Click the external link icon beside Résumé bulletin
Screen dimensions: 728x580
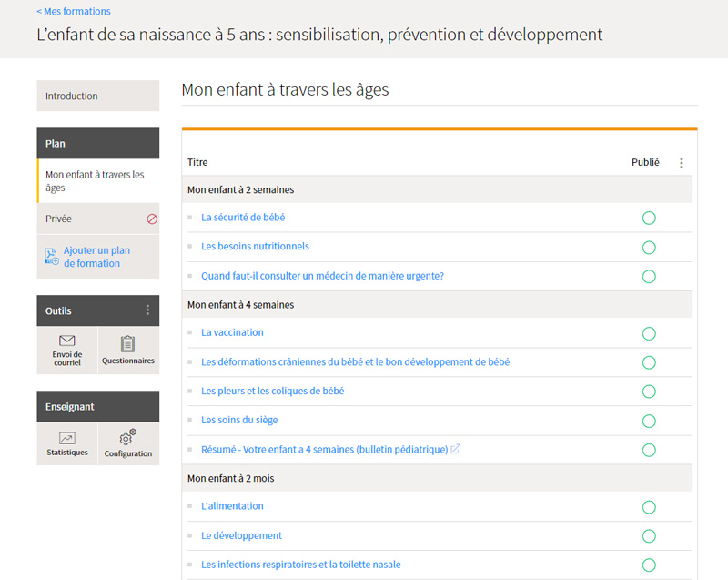click(456, 449)
